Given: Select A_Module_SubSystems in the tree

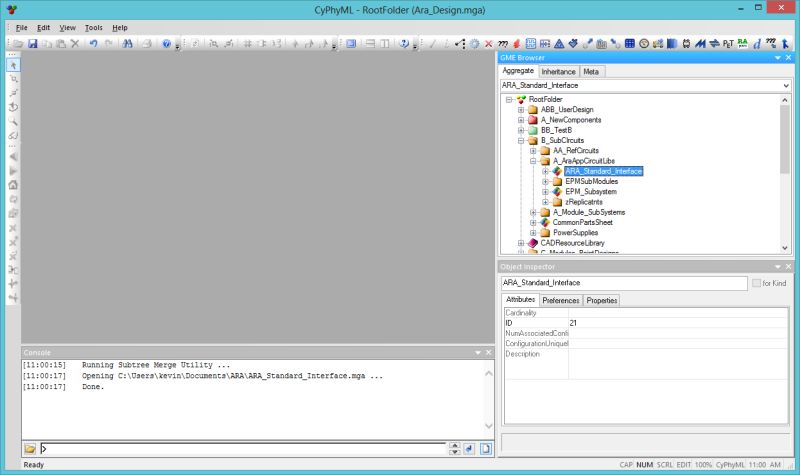Looking at the screenshot, I should pyautogui.click(x=589, y=212).
